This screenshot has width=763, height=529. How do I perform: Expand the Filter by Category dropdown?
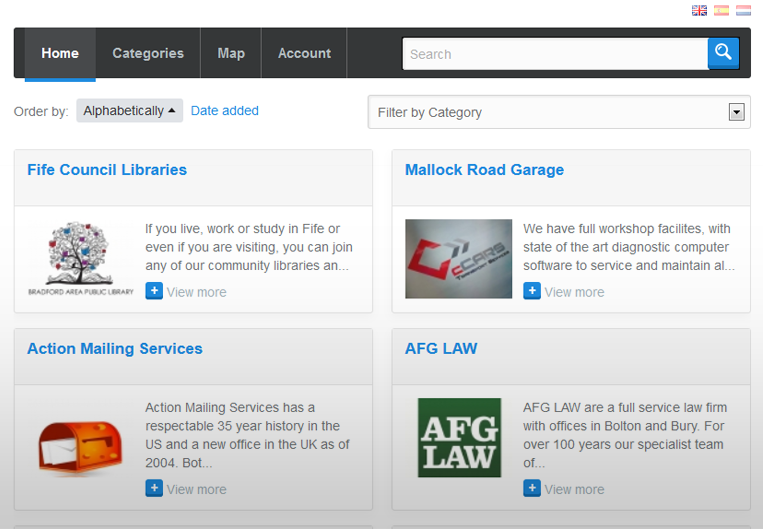pyautogui.click(x=559, y=112)
